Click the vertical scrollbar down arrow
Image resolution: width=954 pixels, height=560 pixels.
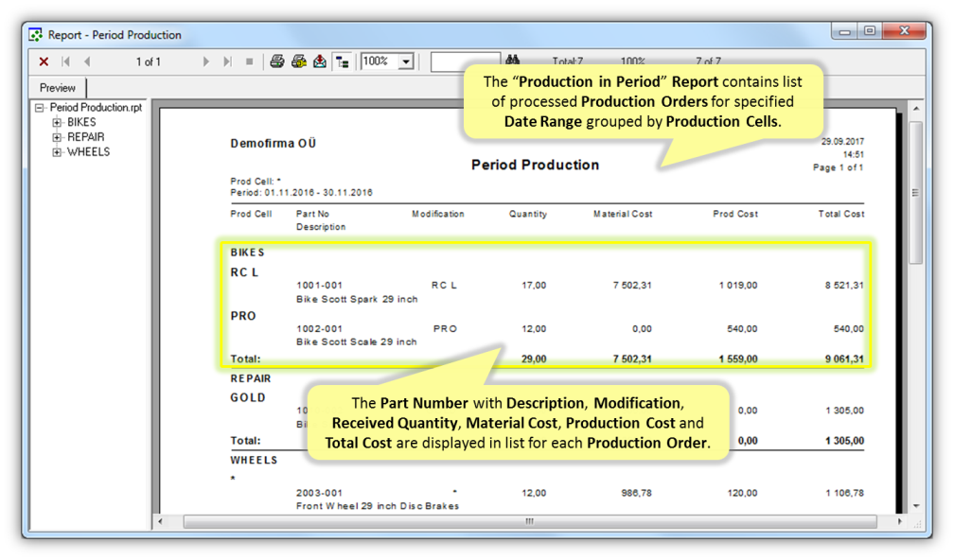point(916,506)
